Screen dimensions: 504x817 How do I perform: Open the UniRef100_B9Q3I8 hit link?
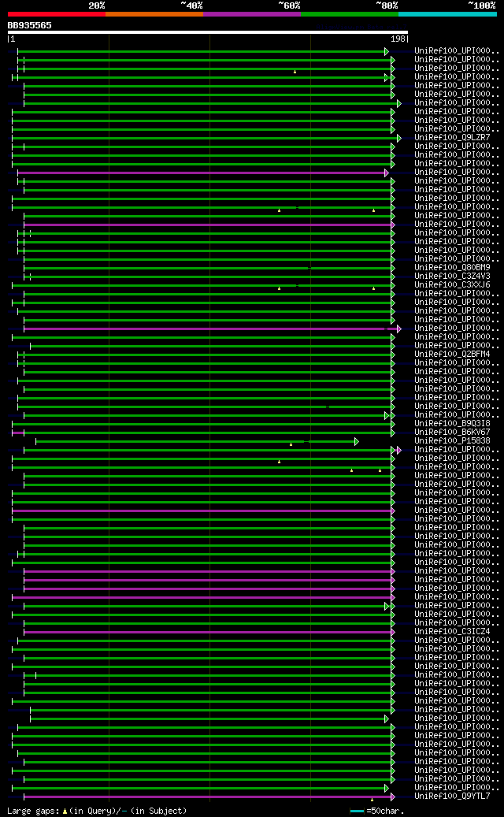click(x=452, y=423)
